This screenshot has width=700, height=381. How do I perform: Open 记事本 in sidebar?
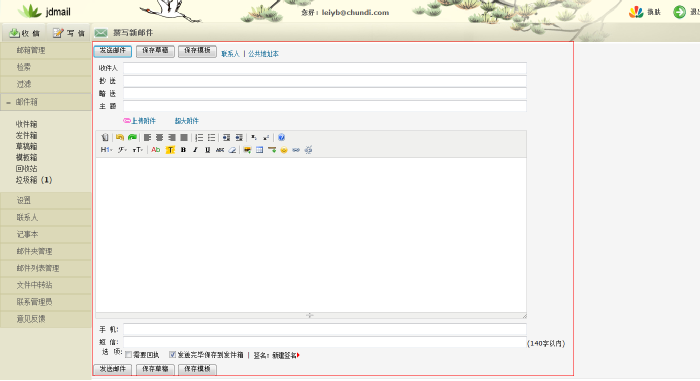(x=46, y=234)
